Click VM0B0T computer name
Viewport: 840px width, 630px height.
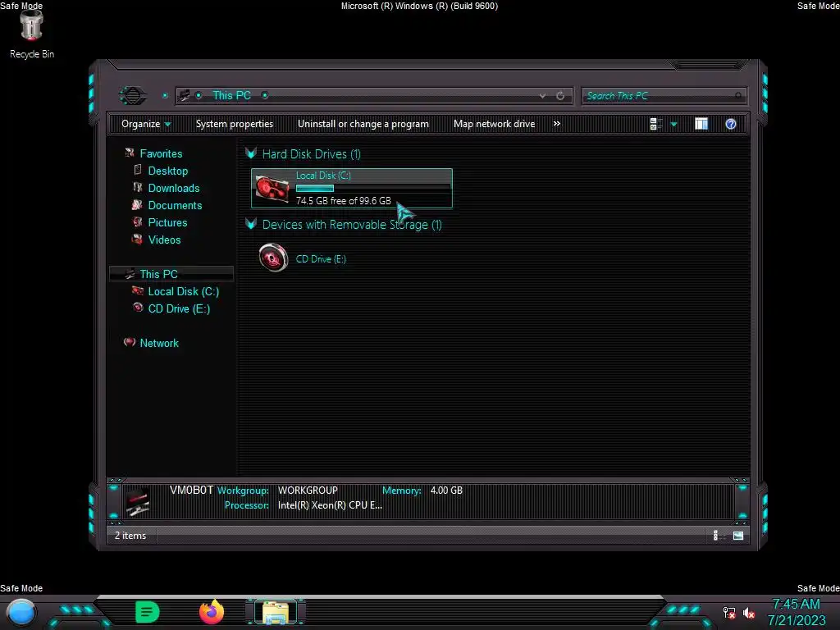tap(192, 491)
